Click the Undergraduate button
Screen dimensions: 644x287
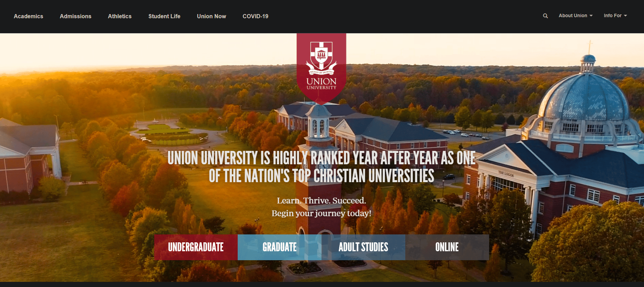(196, 247)
